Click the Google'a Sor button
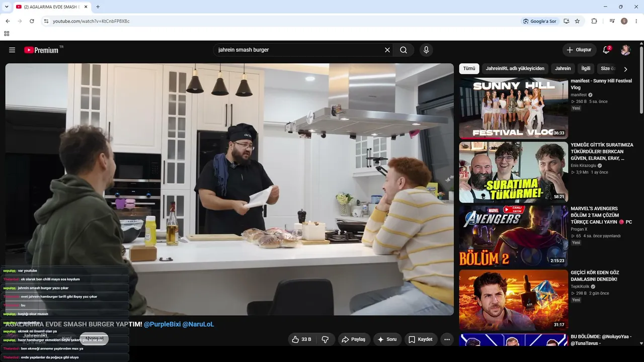 click(x=540, y=21)
